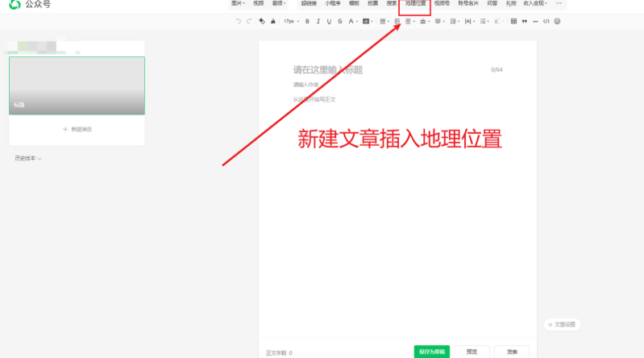
Task: Insert an 账号名片
Action: pos(468,3)
